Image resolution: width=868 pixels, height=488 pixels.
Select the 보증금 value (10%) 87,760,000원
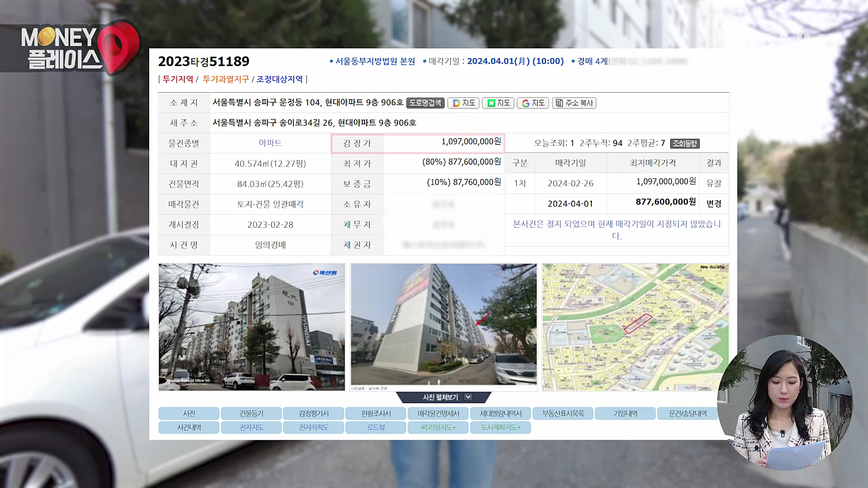tap(464, 182)
